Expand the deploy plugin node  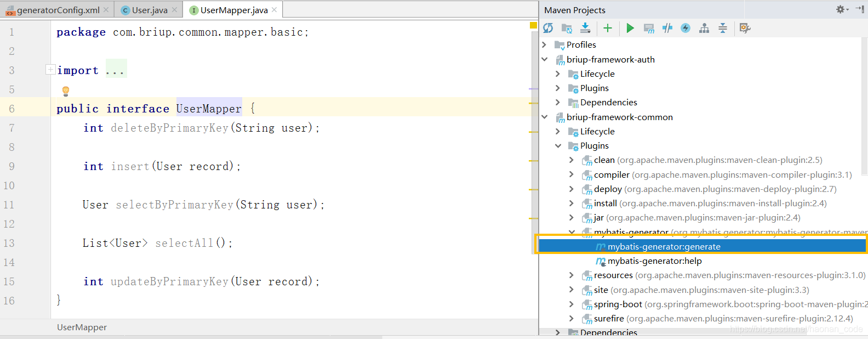pyautogui.click(x=572, y=189)
